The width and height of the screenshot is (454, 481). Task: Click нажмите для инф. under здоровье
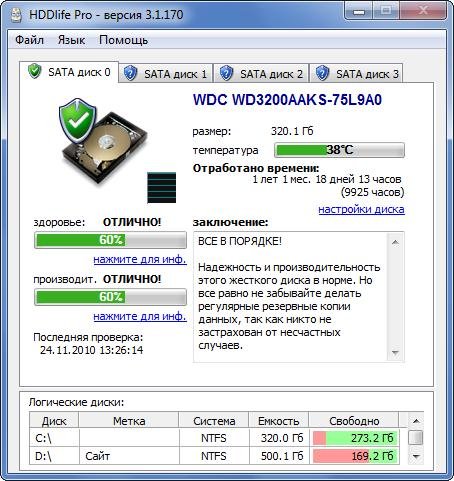pyautogui.click(x=140, y=259)
